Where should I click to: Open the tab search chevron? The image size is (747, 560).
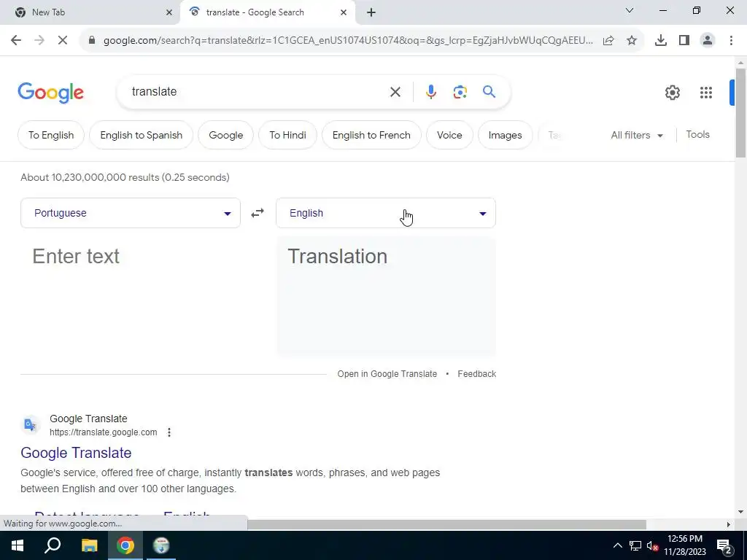(x=630, y=10)
